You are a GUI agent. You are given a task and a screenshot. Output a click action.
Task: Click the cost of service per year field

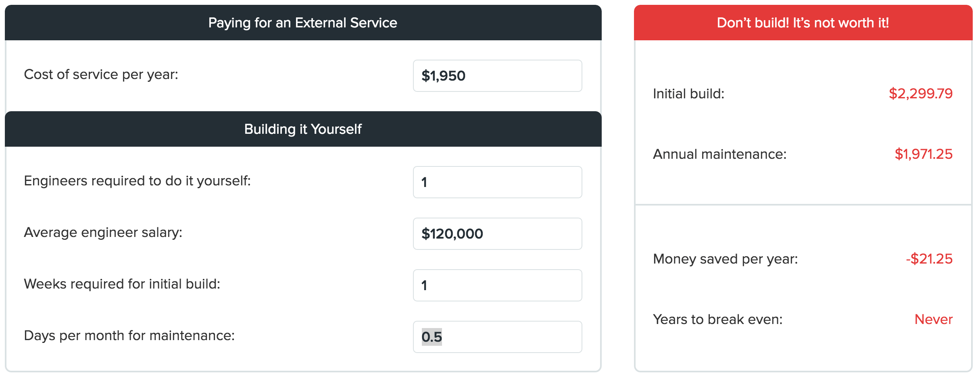tap(497, 76)
